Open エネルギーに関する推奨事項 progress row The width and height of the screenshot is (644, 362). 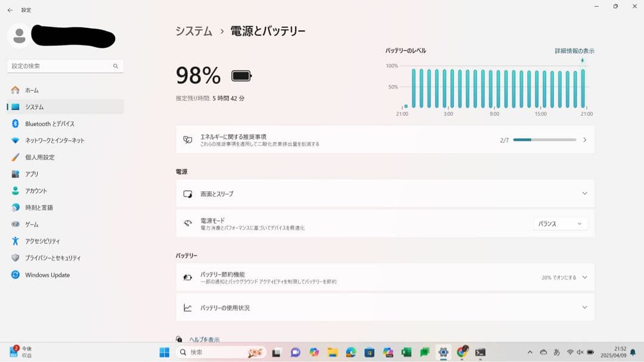click(385, 140)
